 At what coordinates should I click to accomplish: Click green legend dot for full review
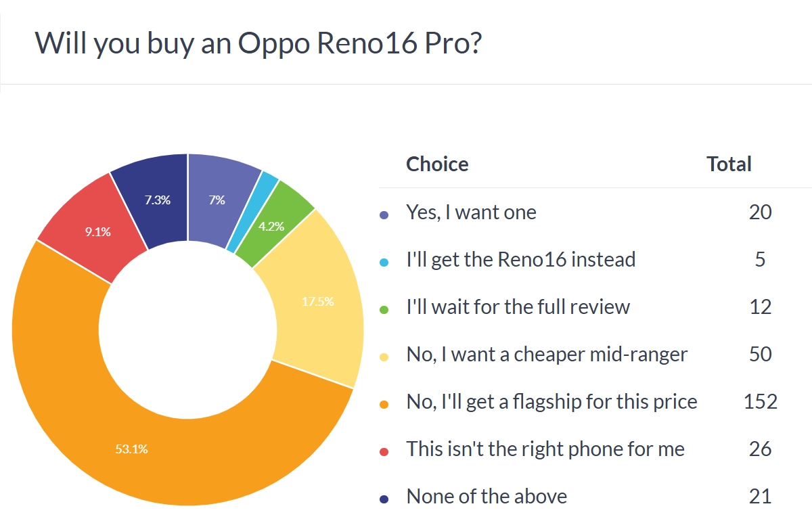tap(384, 309)
